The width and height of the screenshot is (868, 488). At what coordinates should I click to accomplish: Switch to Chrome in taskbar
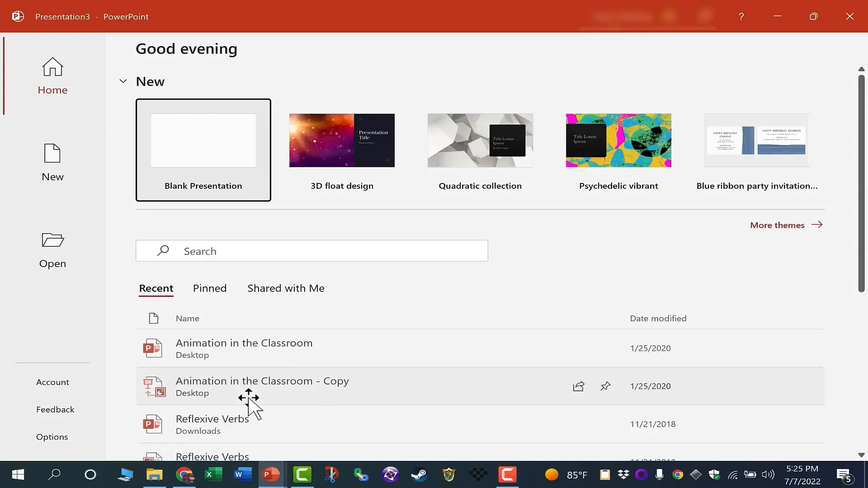click(184, 474)
